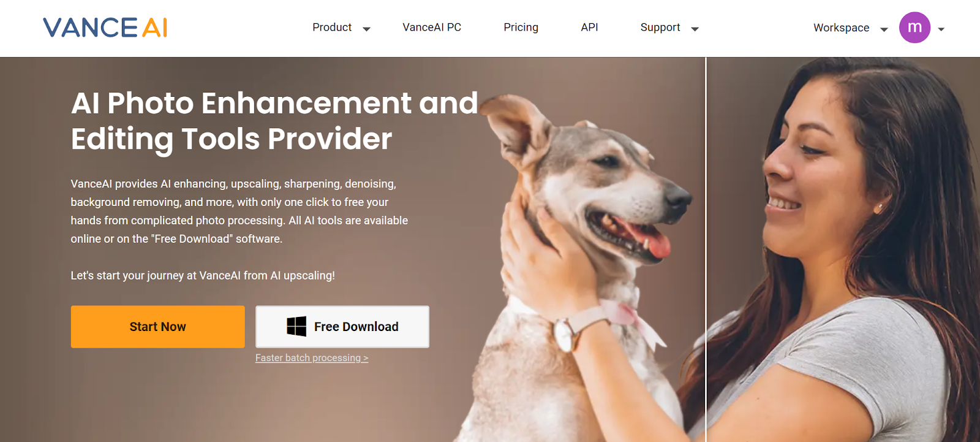Go to VanceAI PC page
Viewport: 980px width, 442px height.
[432, 28]
